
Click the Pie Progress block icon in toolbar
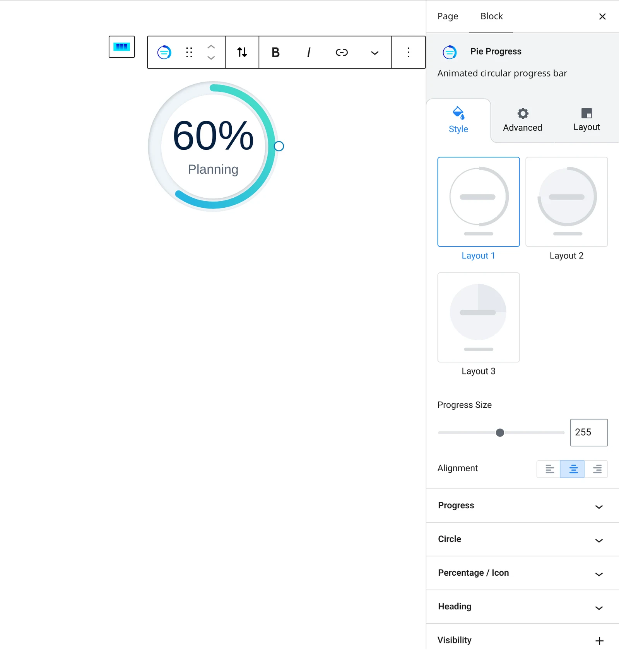(164, 52)
